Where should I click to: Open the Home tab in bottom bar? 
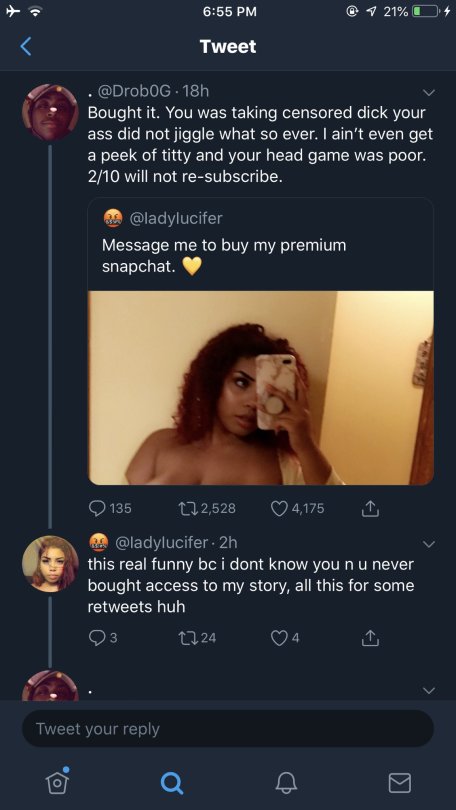57,781
